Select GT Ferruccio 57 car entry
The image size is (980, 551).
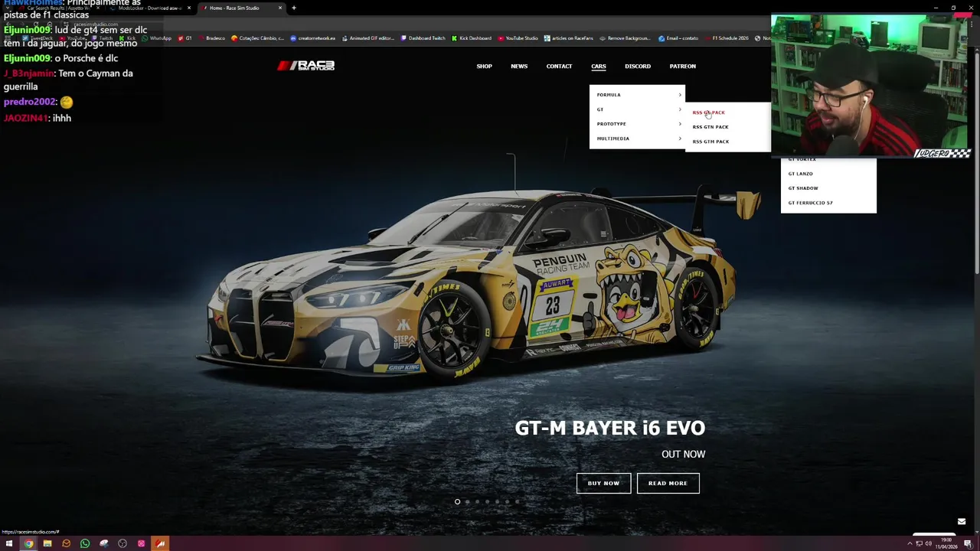(x=810, y=203)
